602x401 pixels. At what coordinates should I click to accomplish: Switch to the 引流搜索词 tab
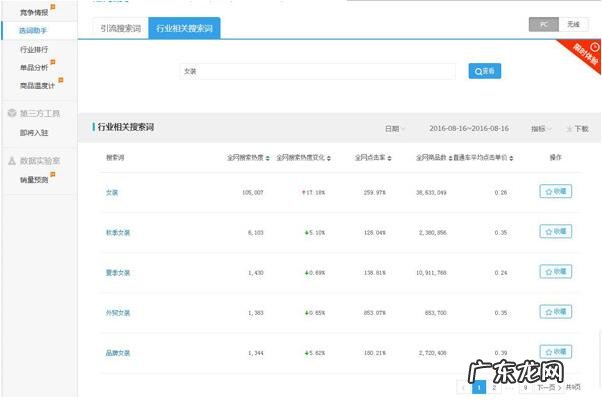[121, 28]
